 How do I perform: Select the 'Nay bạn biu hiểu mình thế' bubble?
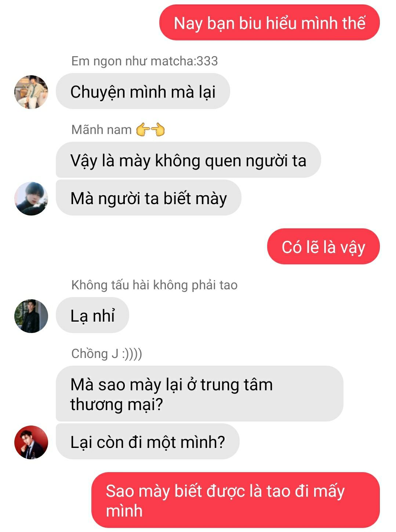click(269, 22)
